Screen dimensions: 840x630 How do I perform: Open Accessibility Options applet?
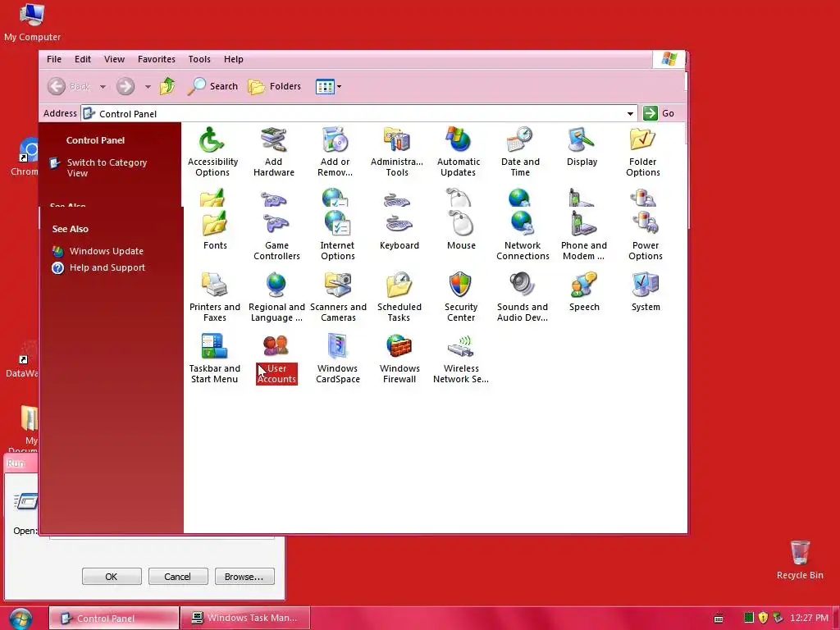pyautogui.click(x=212, y=152)
